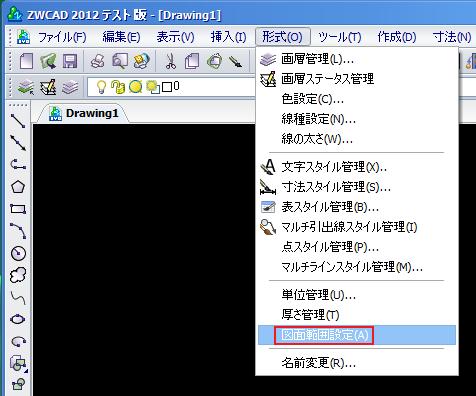476x396 pixels.
Task: Toggle freeze in new viewports icon
Action: 153,87
